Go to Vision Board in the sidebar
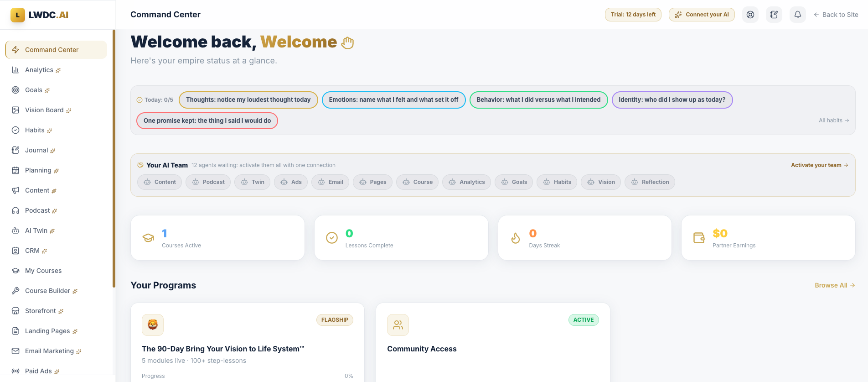Screen dimensions: 868x382 coord(56,110)
